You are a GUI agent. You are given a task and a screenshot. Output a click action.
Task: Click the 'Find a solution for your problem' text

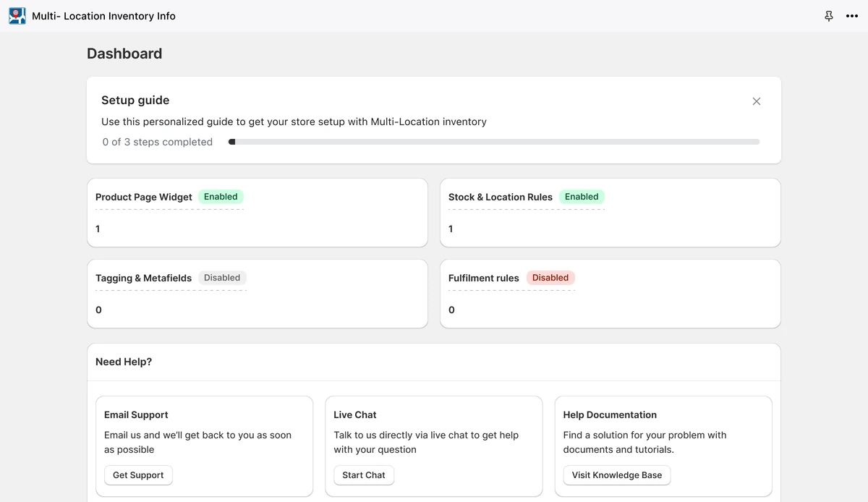[x=645, y=442]
